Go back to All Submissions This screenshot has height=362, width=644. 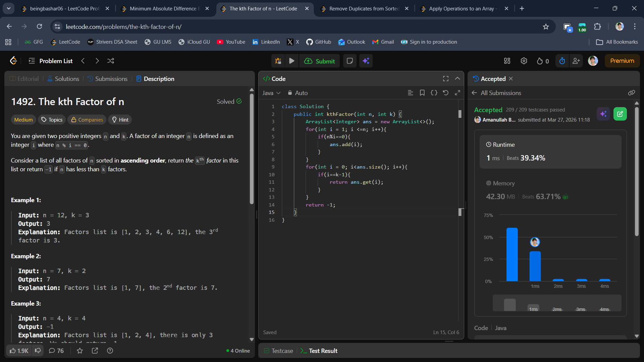(x=497, y=93)
